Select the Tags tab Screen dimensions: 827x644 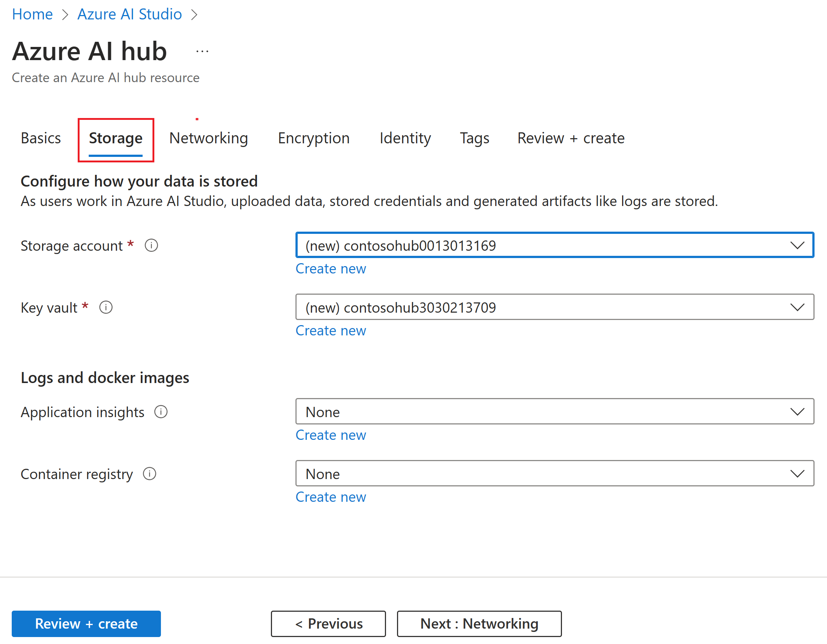click(474, 138)
